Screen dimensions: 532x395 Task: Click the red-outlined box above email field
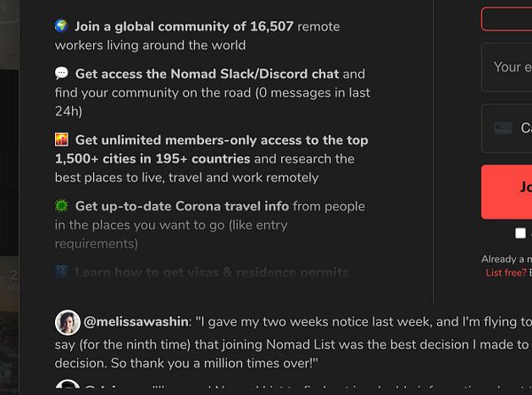pyautogui.click(x=507, y=19)
